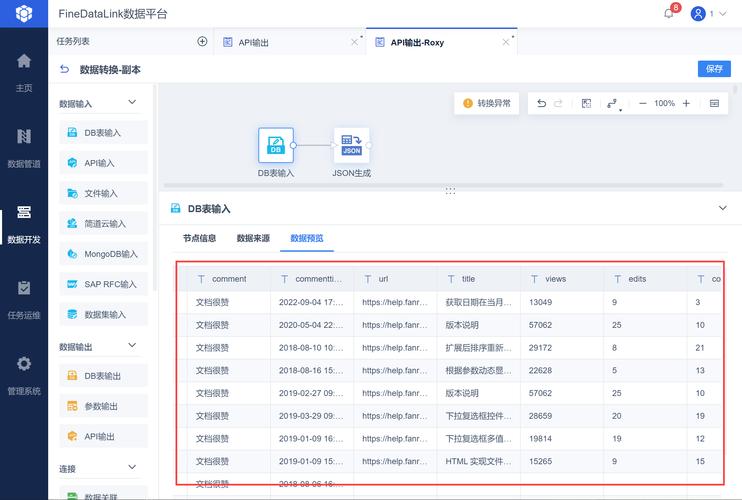Open the 主页 home sidebar icon
The image size is (742, 500).
pyautogui.click(x=24, y=61)
